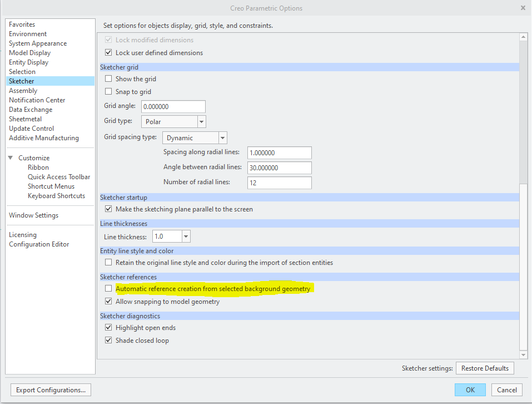The height and width of the screenshot is (404, 532).
Task: Confirm settings with the OK button
Action: point(470,390)
